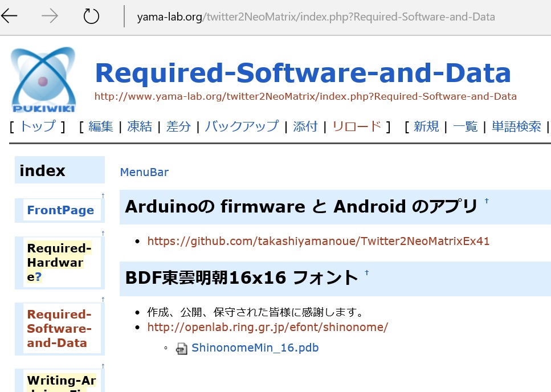
Task: Open FrontPage in the sidebar
Action: coord(60,210)
